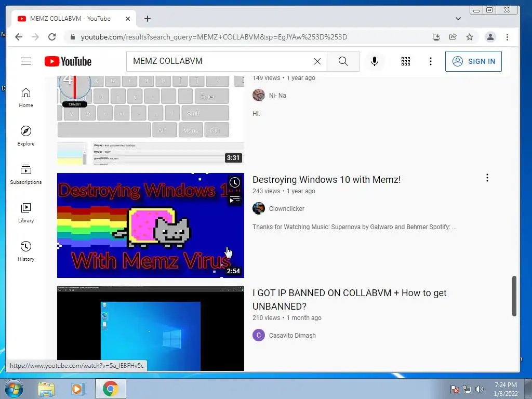
Task: Add Destroying Windows 10 video to queue
Action: 235,199
